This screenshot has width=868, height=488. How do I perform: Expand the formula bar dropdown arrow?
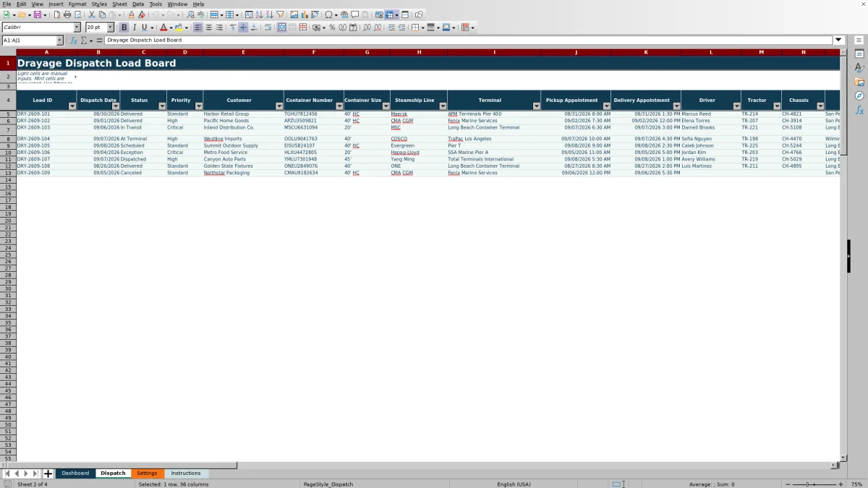[839, 40]
